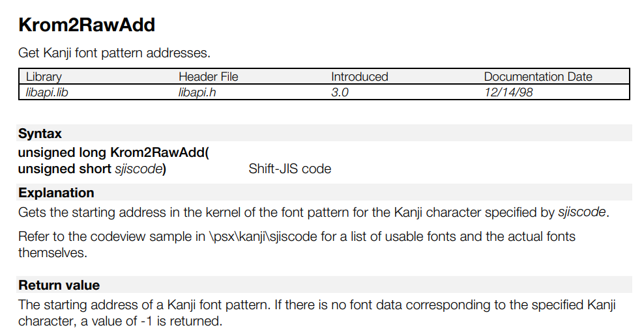The width and height of the screenshot is (644, 332).
Task: Click the 'Get Kanji font pattern addresses' description
Action: click(x=114, y=52)
